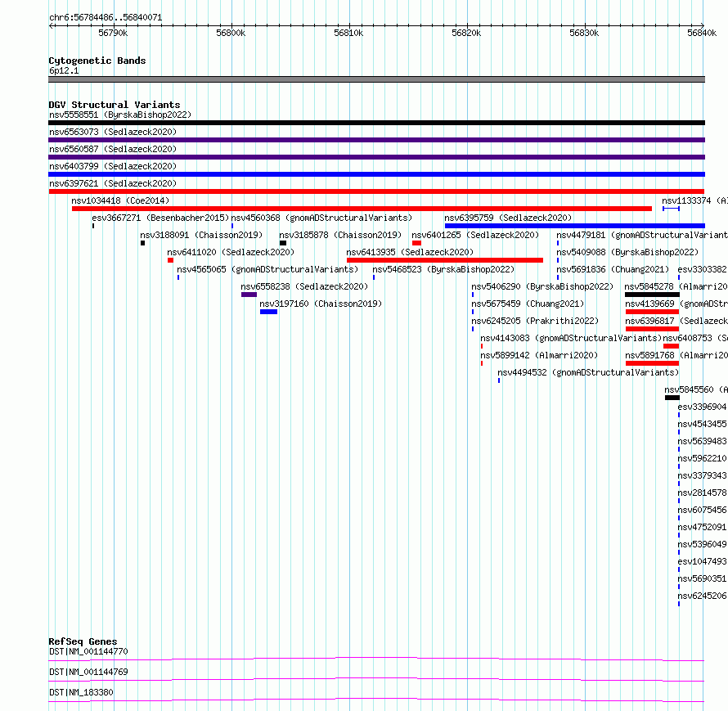Click the nsv4560368 (gnomADStructuralVariants) label
This screenshot has height=711, width=728.
coord(321,218)
